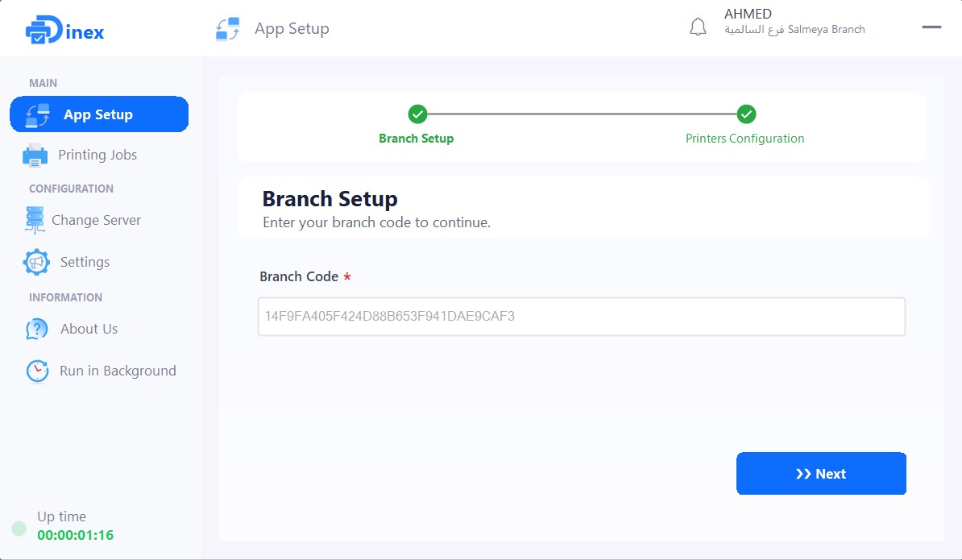Click the Dinex logo
The width and height of the screenshot is (962, 560).
click(x=64, y=30)
